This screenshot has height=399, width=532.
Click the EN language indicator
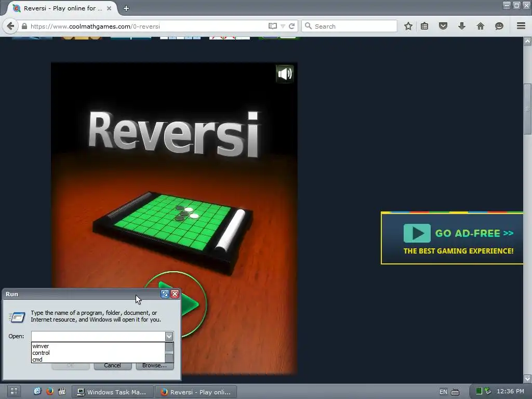pos(443,392)
